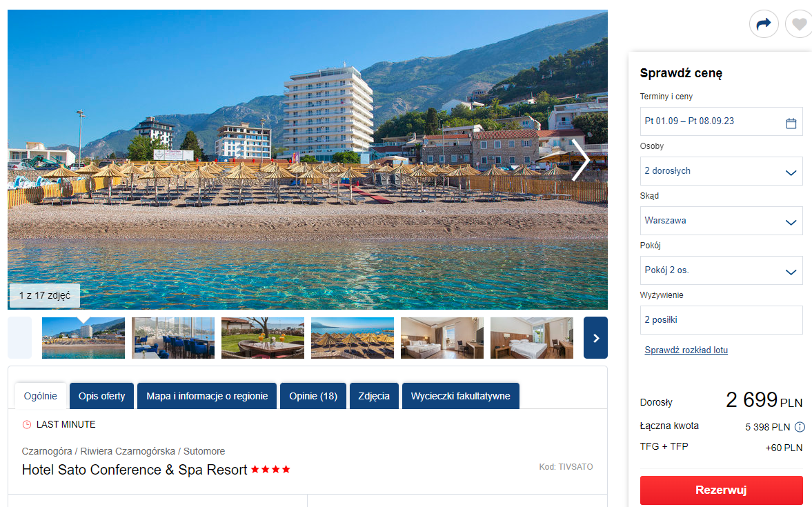The height and width of the screenshot is (507, 812).
Task: Click the Wyżywienie field showing 2 posiłki
Action: tap(721, 320)
